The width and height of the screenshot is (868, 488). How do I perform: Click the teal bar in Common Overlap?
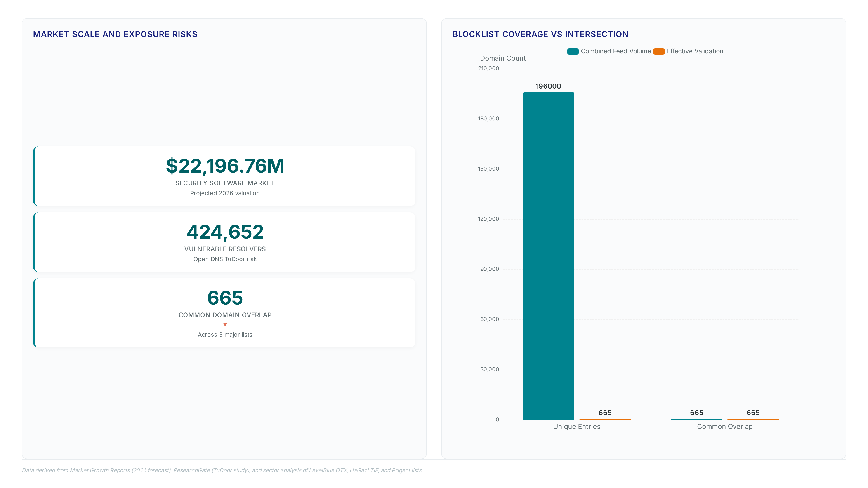tap(696, 419)
